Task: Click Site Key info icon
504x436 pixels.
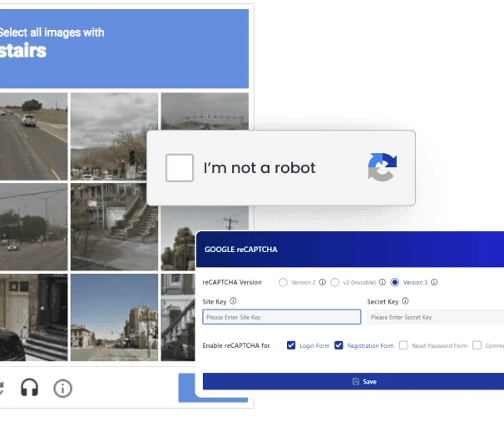Action: coord(234,301)
